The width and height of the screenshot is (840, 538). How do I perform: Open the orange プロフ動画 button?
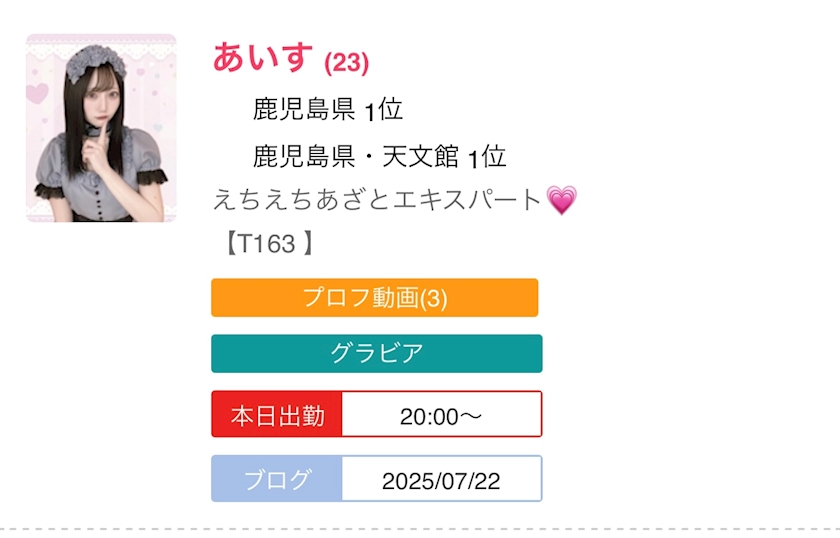(x=374, y=298)
